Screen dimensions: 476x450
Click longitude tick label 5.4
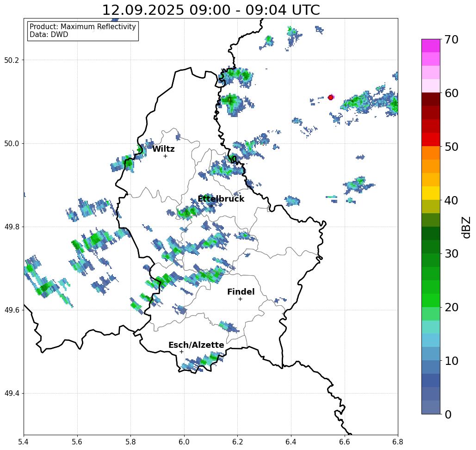click(24, 442)
